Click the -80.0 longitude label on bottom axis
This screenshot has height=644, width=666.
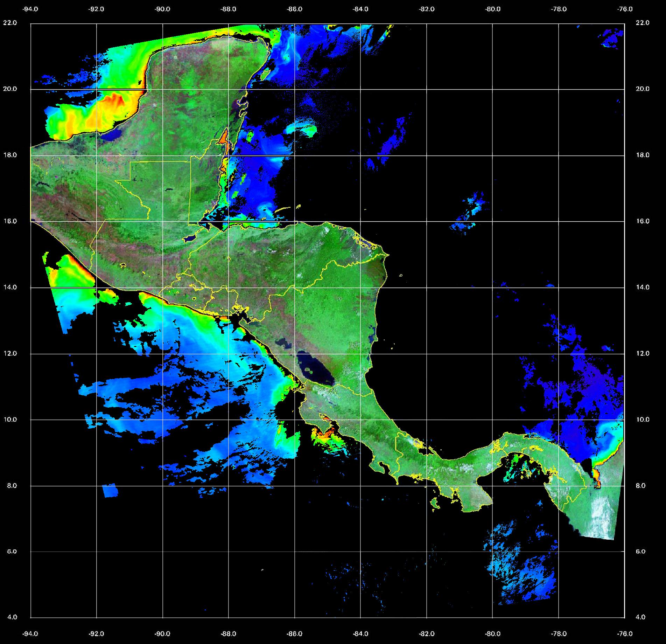(x=492, y=633)
